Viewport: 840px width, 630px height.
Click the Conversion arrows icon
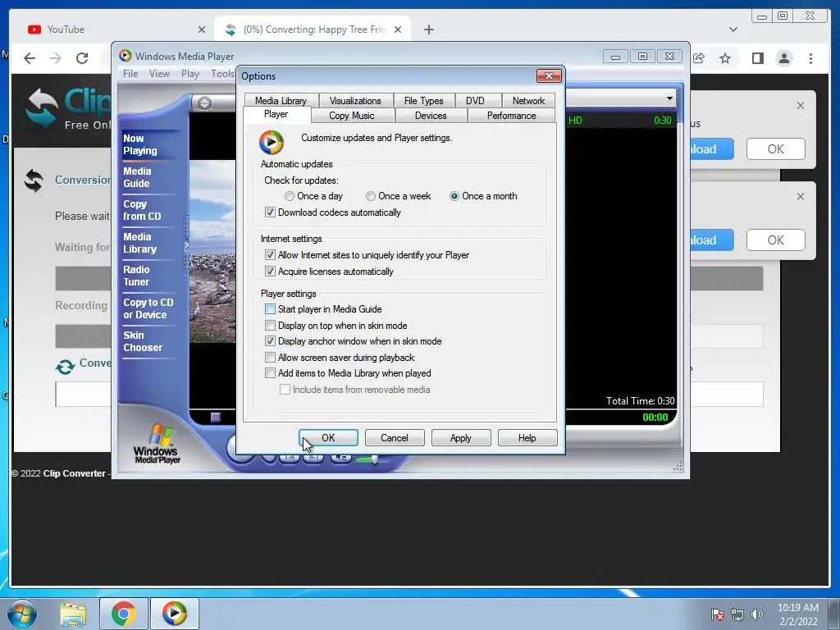click(34, 180)
